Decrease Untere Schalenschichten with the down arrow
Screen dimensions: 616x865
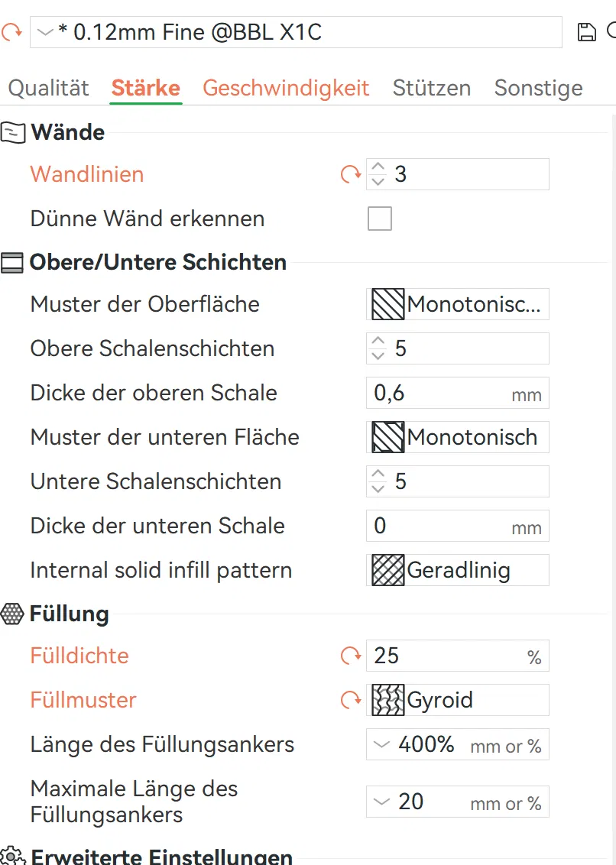[x=378, y=488]
